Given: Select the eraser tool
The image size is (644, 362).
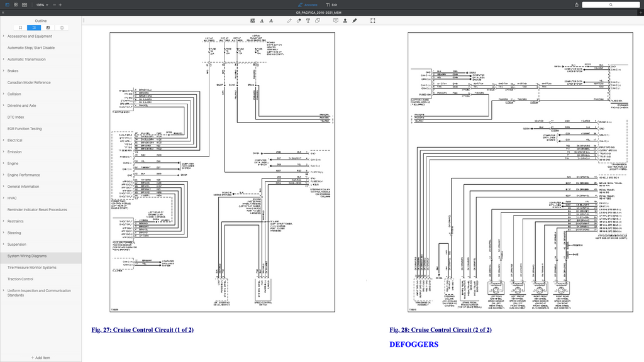Looking at the screenshot, I should tap(299, 21).
